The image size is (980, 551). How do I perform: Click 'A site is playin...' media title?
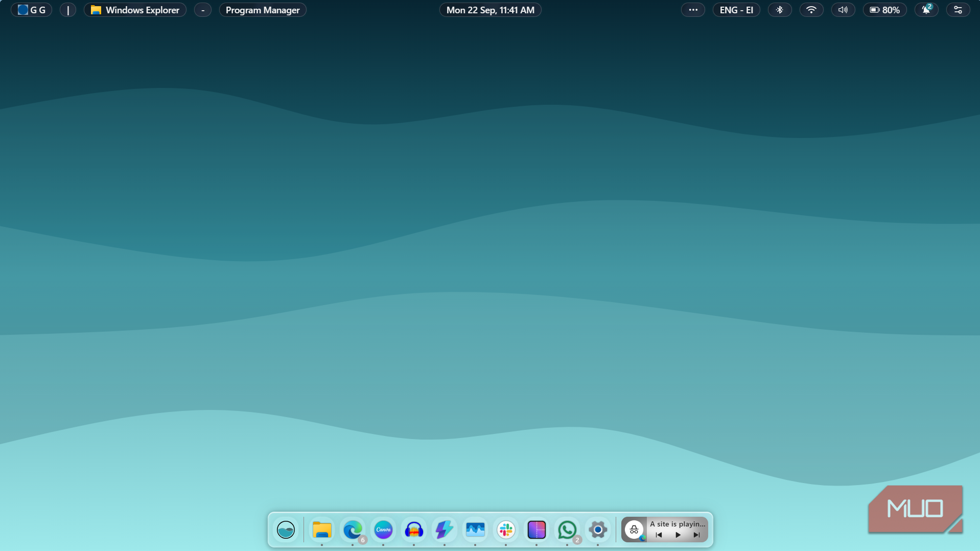(678, 524)
